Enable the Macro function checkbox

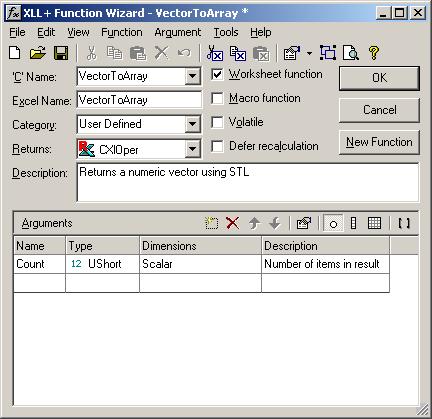[217, 98]
